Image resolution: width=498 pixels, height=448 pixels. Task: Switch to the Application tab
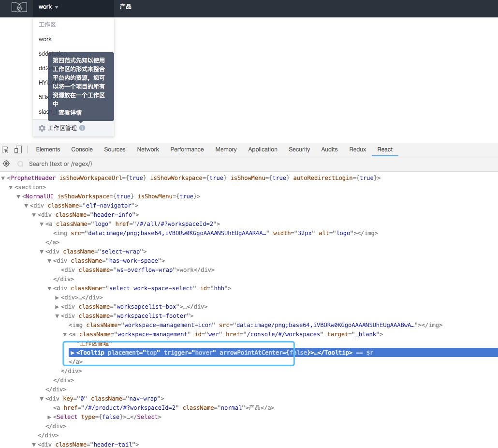(x=263, y=149)
